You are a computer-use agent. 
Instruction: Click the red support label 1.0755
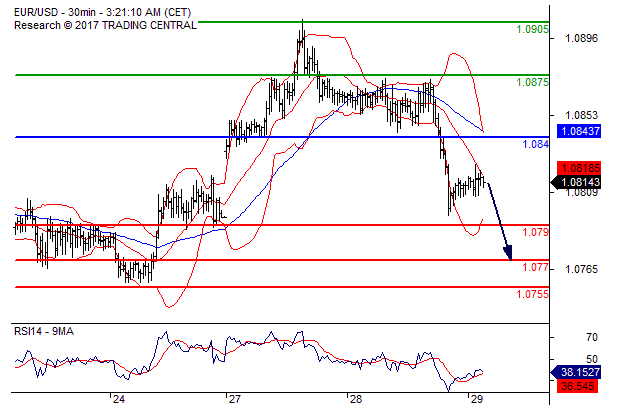pos(532,294)
